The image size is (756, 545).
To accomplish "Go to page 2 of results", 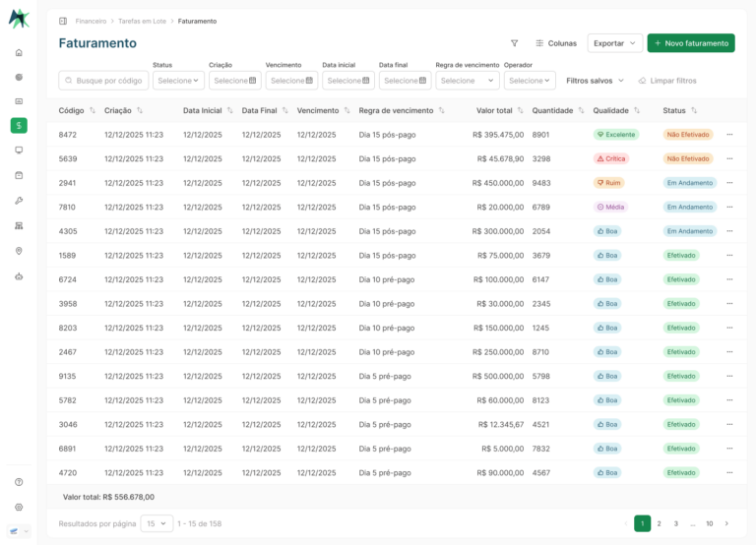I will point(660,523).
